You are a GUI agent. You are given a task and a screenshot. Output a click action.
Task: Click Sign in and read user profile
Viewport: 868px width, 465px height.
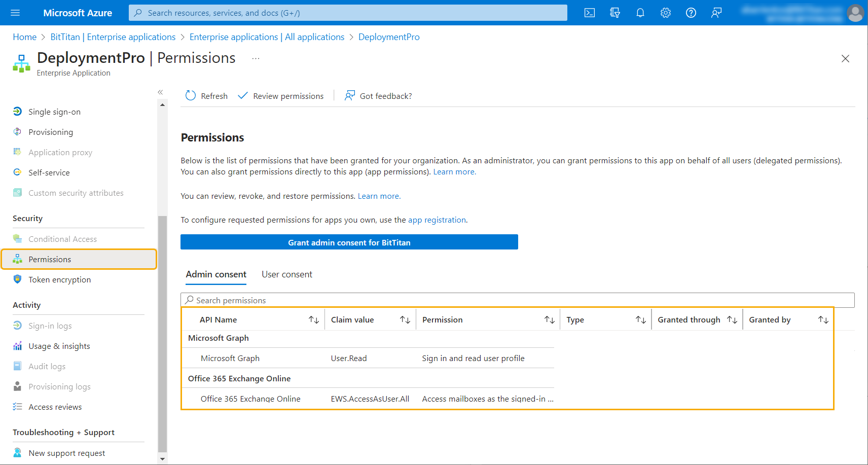coord(473,358)
